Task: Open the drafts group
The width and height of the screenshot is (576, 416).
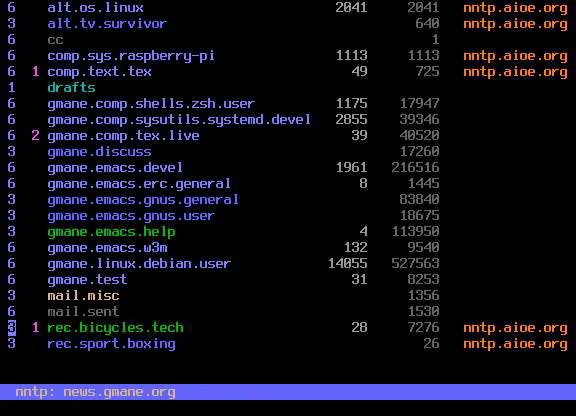Action: pyautogui.click(x=71, y=87)
